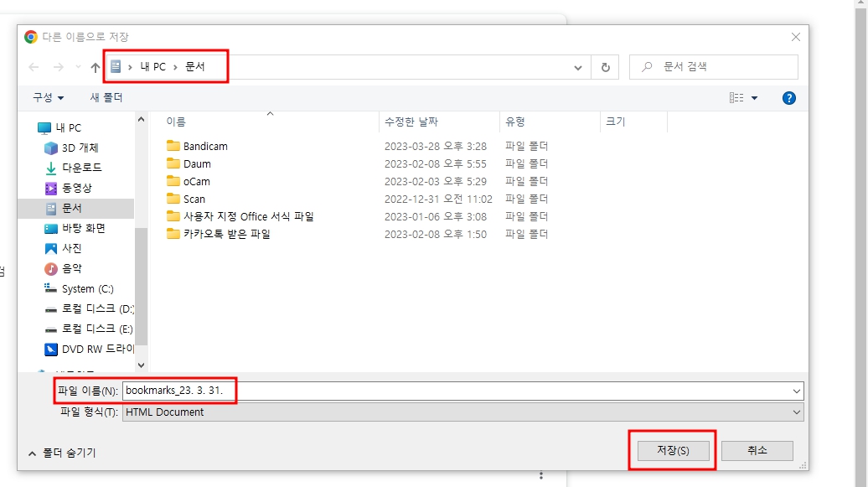Click the search magnifier icon
Viewport: 868px width, 487px height.
(647, 67)
